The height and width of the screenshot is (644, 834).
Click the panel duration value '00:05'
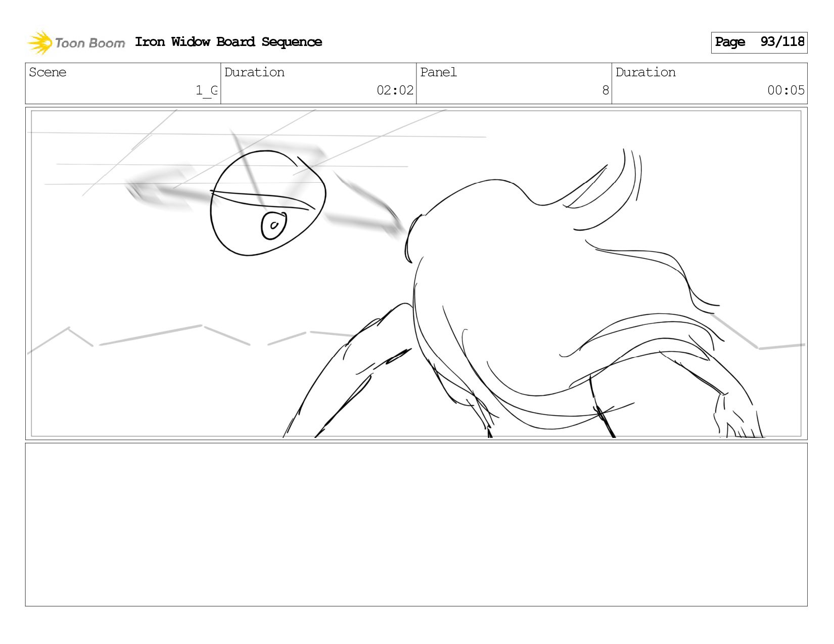785,90
